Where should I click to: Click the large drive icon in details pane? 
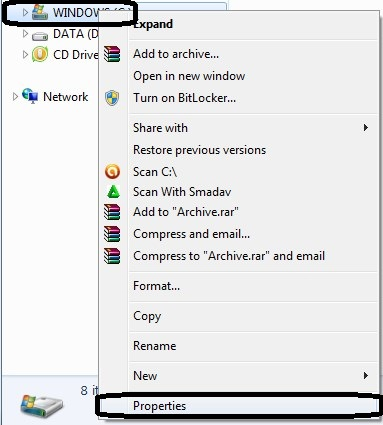coord(41,406)
